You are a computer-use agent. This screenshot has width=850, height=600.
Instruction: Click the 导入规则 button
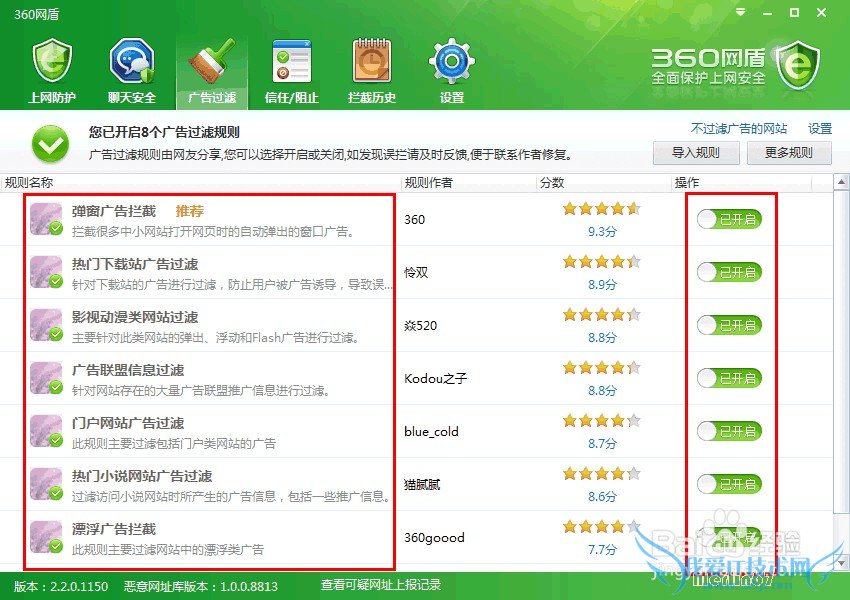click(x=696, y=153)
